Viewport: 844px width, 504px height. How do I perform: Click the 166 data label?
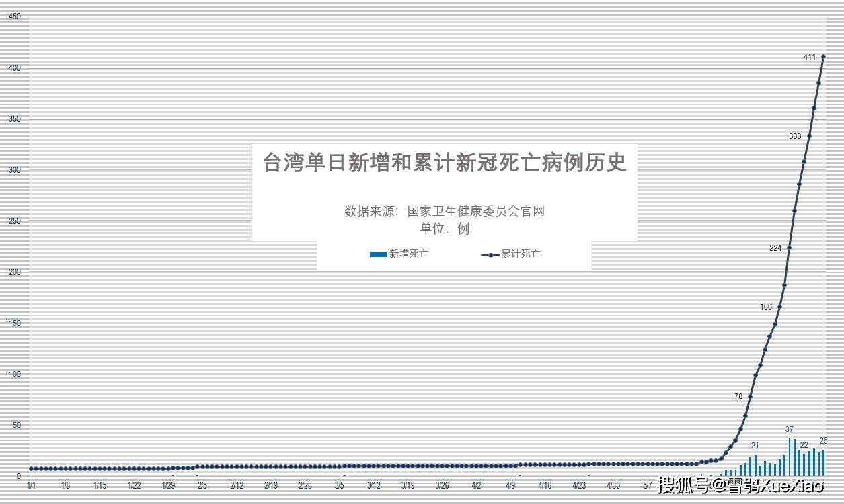click(x=766, y=307)
